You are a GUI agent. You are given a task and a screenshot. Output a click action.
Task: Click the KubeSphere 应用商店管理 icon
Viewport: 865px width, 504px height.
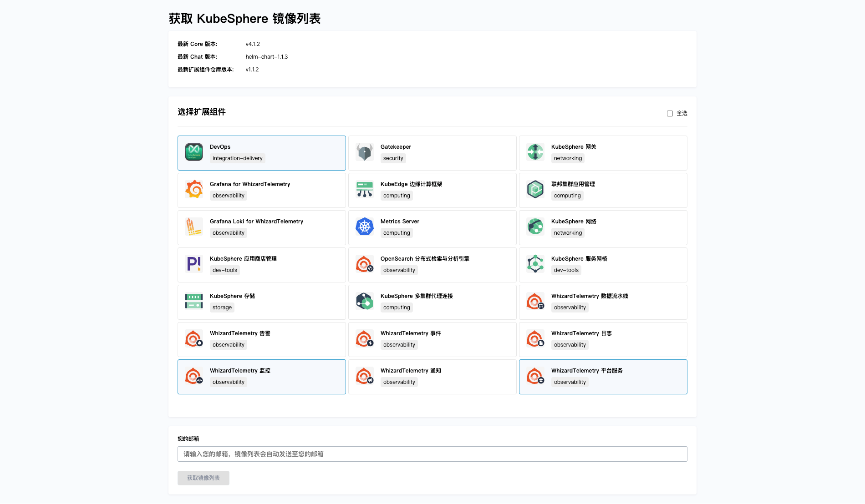(x=194, y=264)
